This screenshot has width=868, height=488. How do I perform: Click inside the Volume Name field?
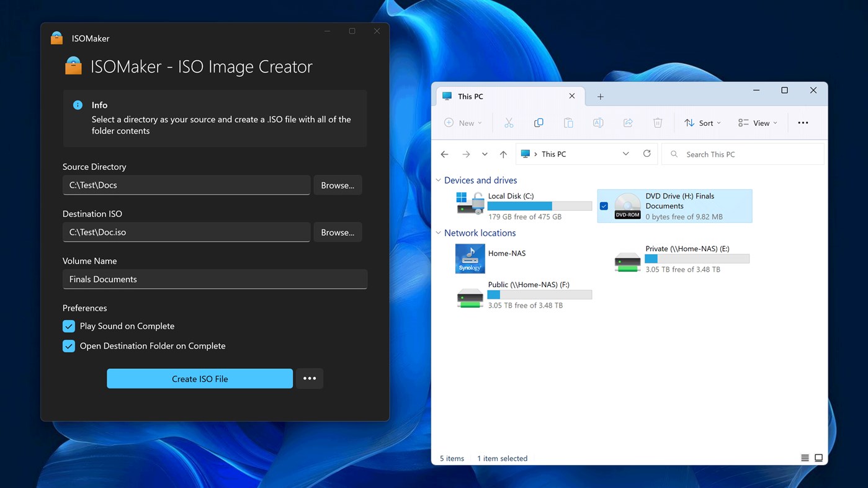215,279
